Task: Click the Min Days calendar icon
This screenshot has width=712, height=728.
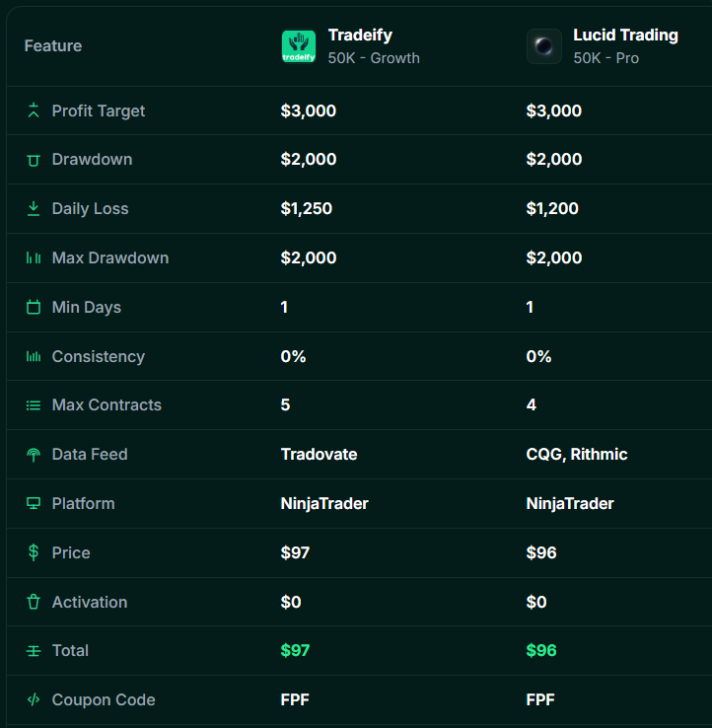Action: tap(34, 307)
